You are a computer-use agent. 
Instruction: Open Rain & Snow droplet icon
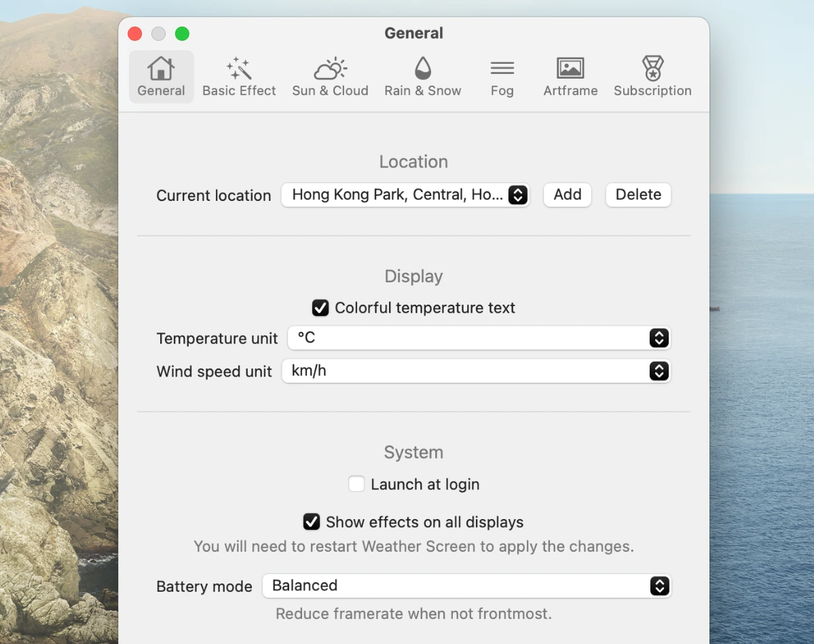(422, 69)
